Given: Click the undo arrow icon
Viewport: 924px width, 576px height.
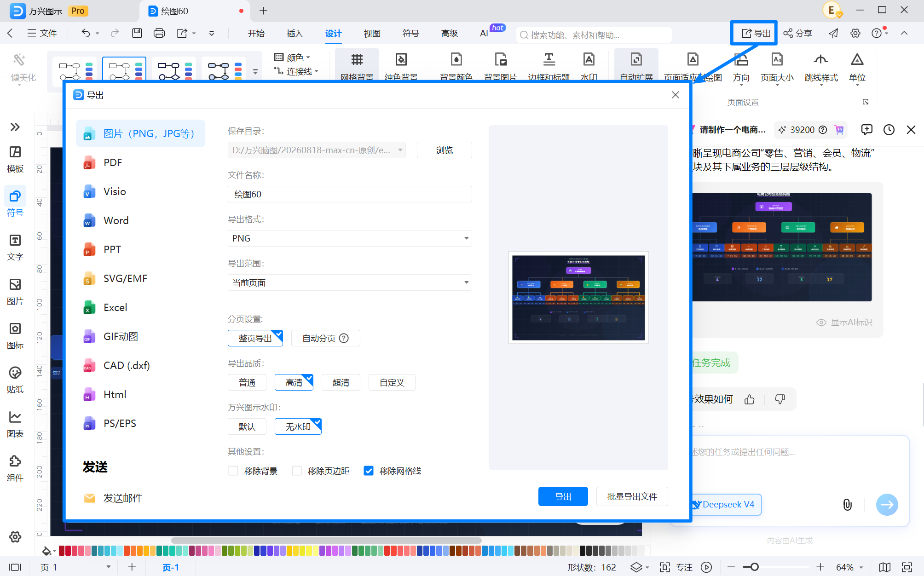Looking at the screenshot, I should point(86,33).
